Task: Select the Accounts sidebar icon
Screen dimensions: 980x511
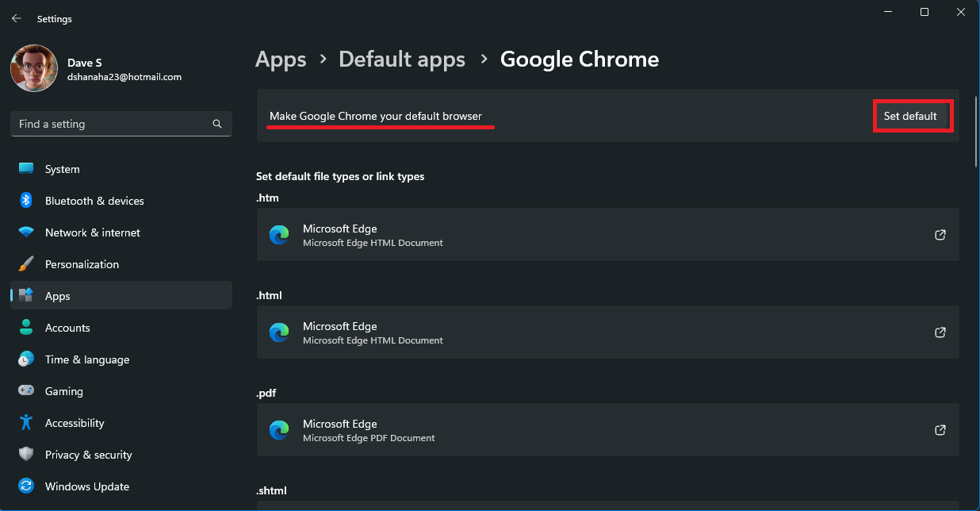Action: (x=26, y=327)
